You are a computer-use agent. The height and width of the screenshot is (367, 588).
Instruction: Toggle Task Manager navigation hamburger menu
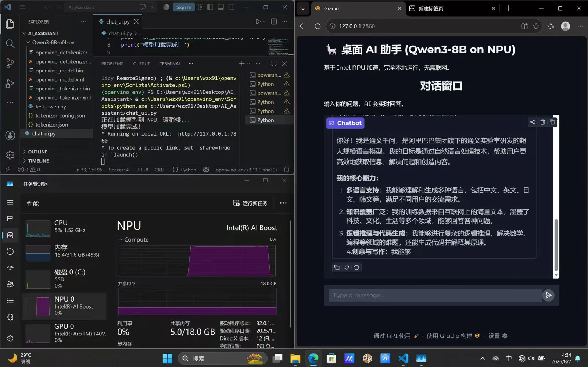click(10, 203)
